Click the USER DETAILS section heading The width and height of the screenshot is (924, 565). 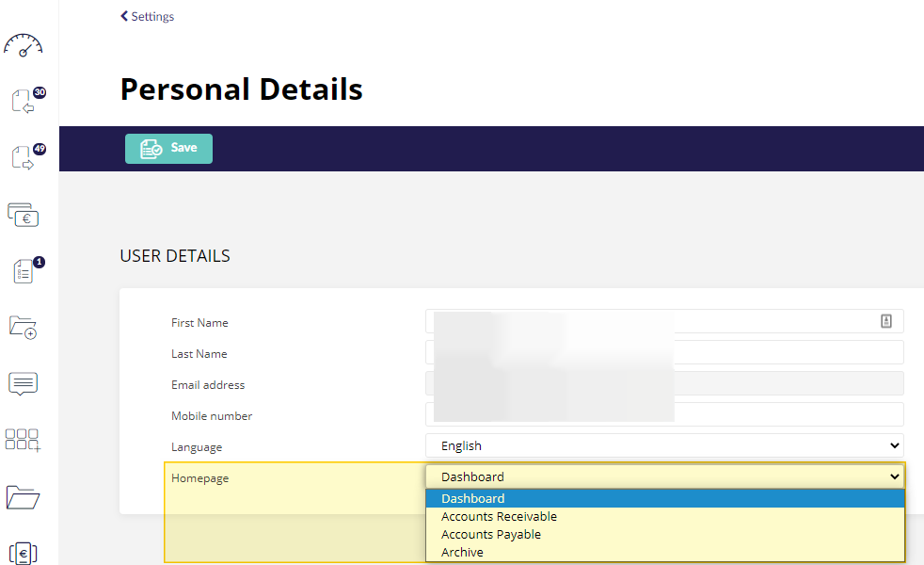click(x=175, y=256)
